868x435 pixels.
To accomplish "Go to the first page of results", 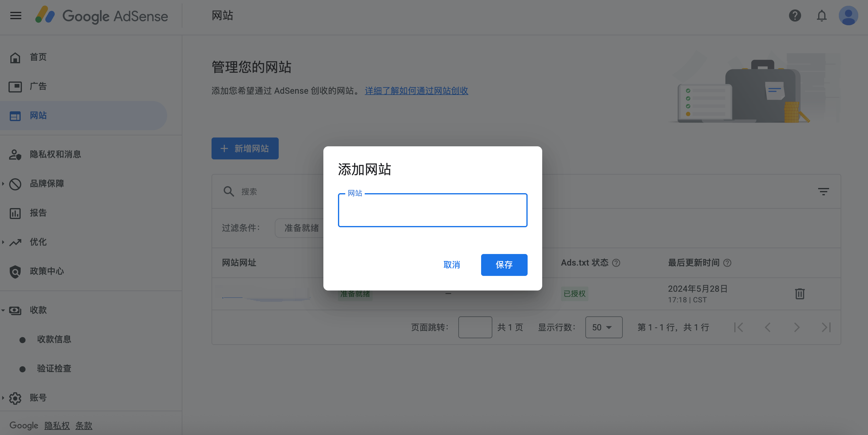I will pos(738,327).
